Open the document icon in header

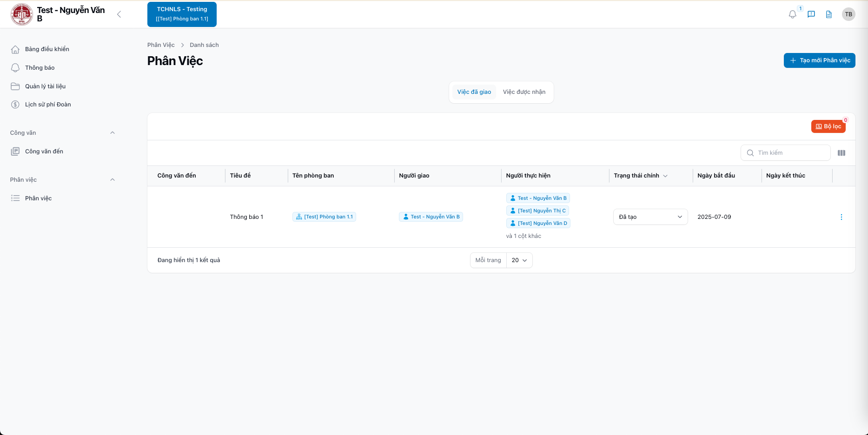pyautogui.click(x=829, y=14)
